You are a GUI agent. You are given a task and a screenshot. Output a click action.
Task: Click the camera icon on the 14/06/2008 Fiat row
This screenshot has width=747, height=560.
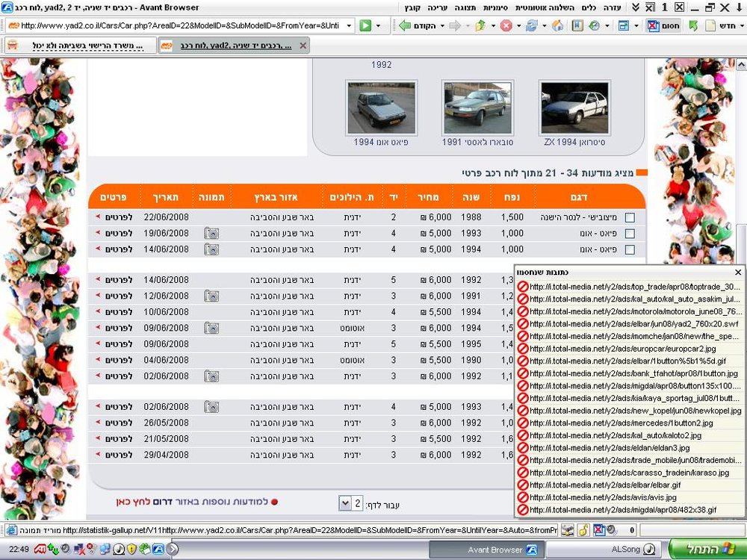pyautogui.click(x=211, y=249)
